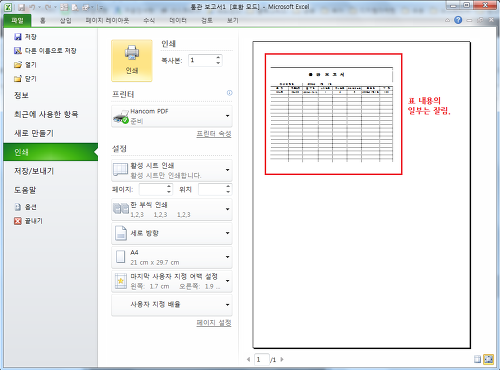The height and width of the screenshot is (370, 500).
Task: Click the preview page number field
Action: point(262,359)
